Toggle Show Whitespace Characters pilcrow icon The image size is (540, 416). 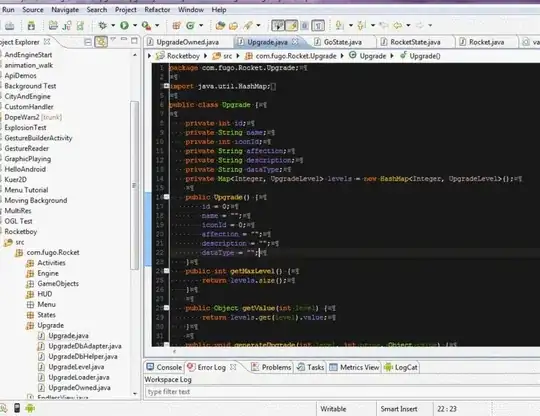pyautogui.click(x=318, y=25)
